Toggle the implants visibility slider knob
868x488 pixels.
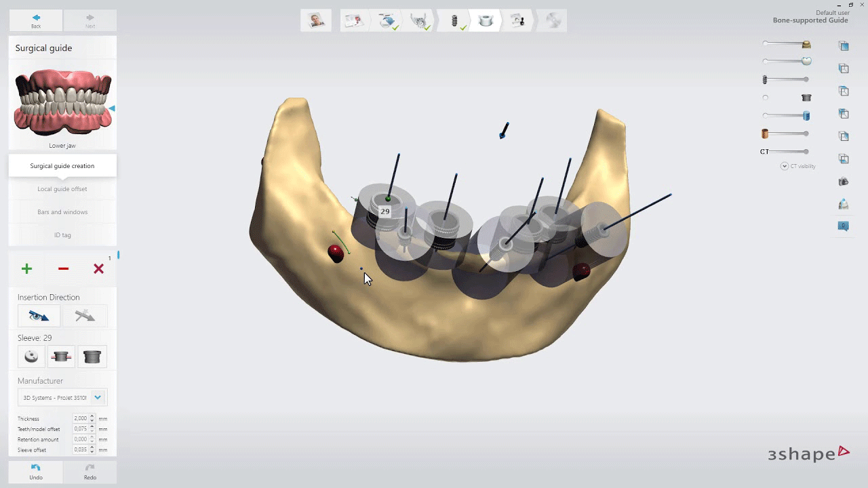806,79
